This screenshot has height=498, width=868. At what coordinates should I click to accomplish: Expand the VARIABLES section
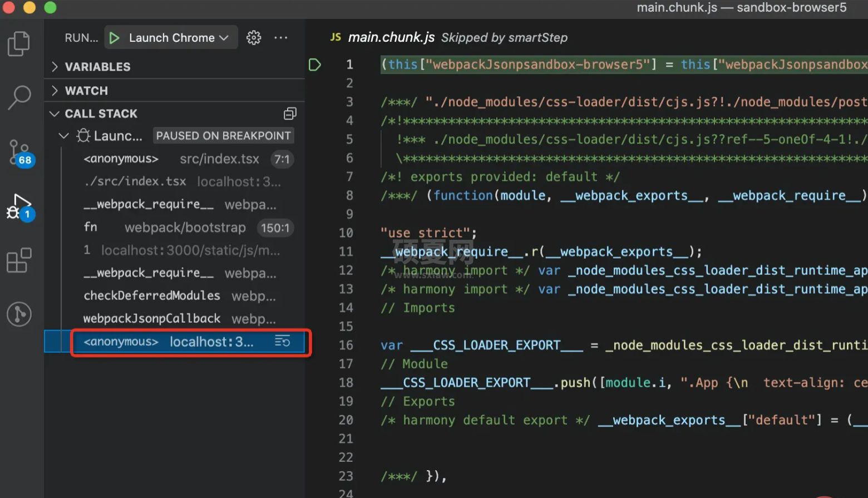175,67
